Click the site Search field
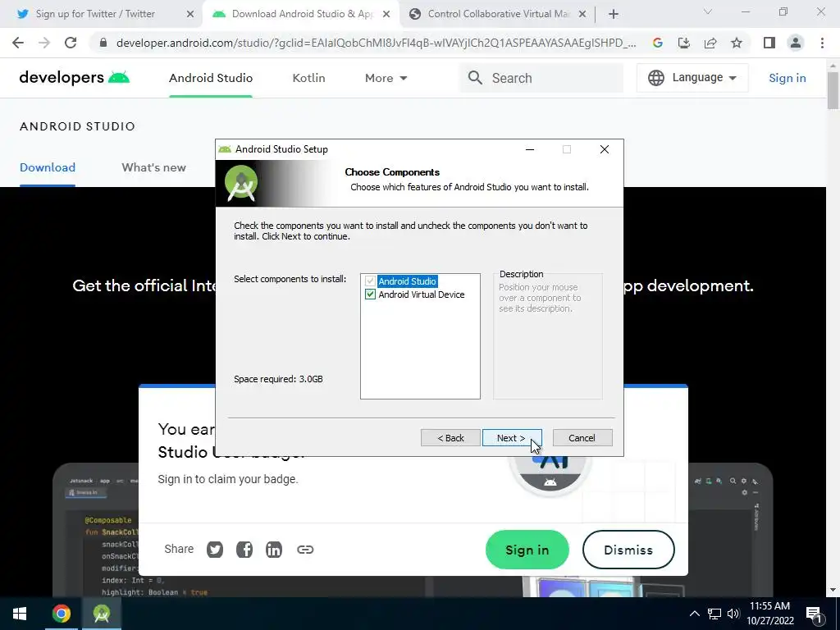Image resolution: width=840 pixels, height=630 pixels. [x=541, y=78]
